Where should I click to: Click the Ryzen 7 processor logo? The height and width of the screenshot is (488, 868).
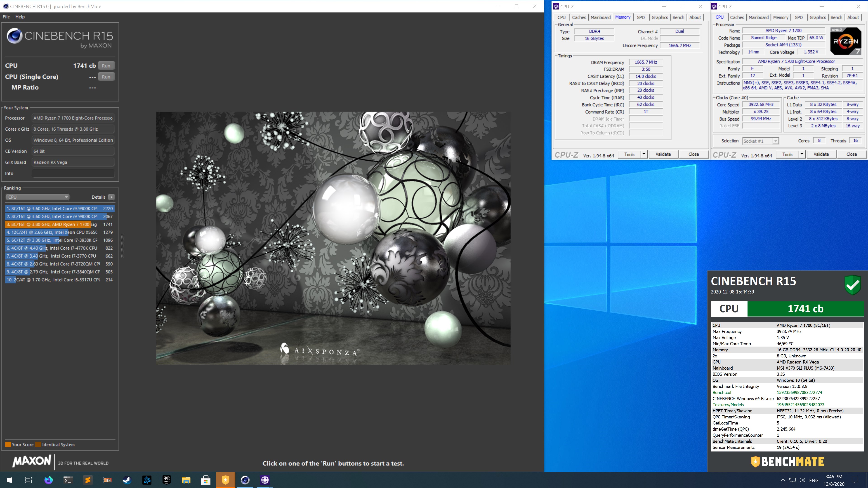click(846, 41)
